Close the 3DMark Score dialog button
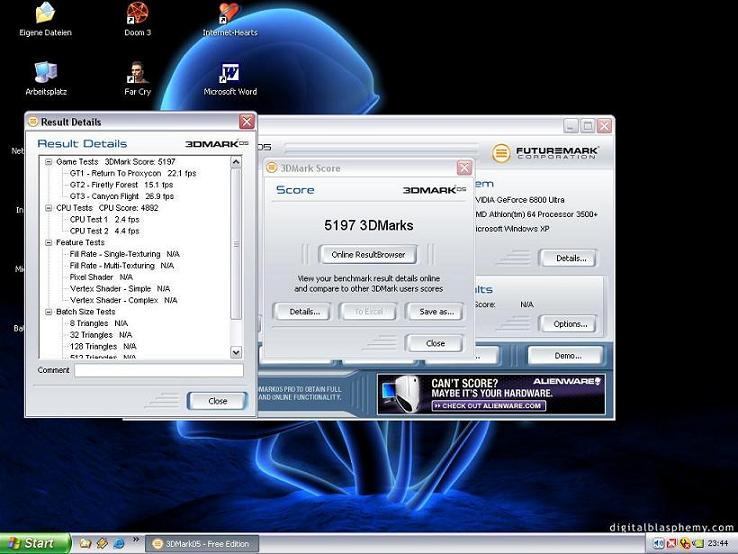This screenshot has height=554, width=738. coord(435,343)
